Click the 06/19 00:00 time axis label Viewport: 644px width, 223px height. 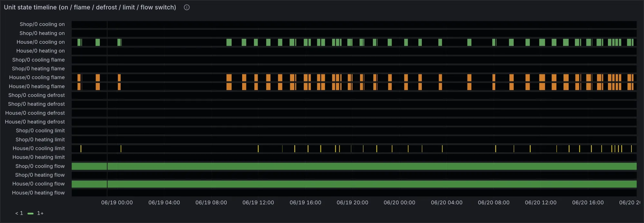pyautogui.click(x=117, y=202)
